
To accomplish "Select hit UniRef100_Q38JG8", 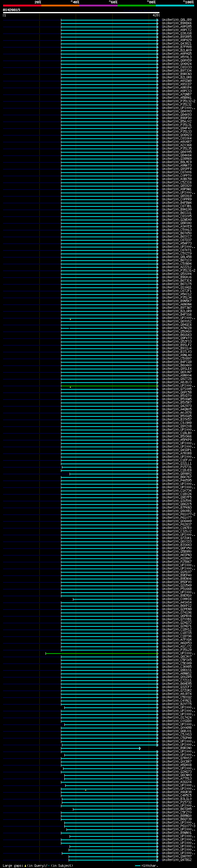I will (x=177, y=33).
